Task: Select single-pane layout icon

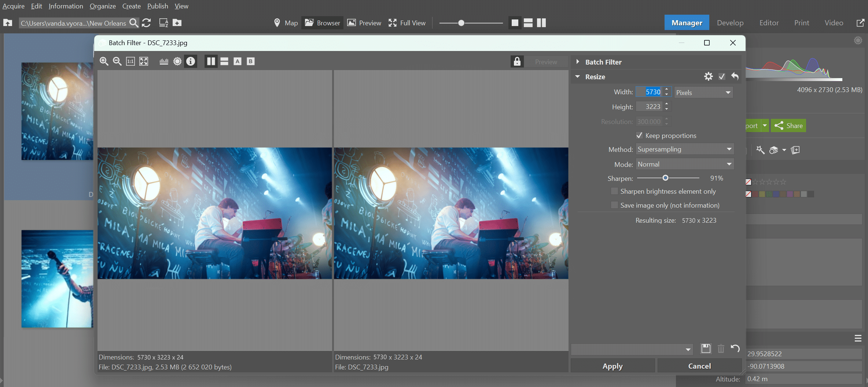Action: pos(515,23)
